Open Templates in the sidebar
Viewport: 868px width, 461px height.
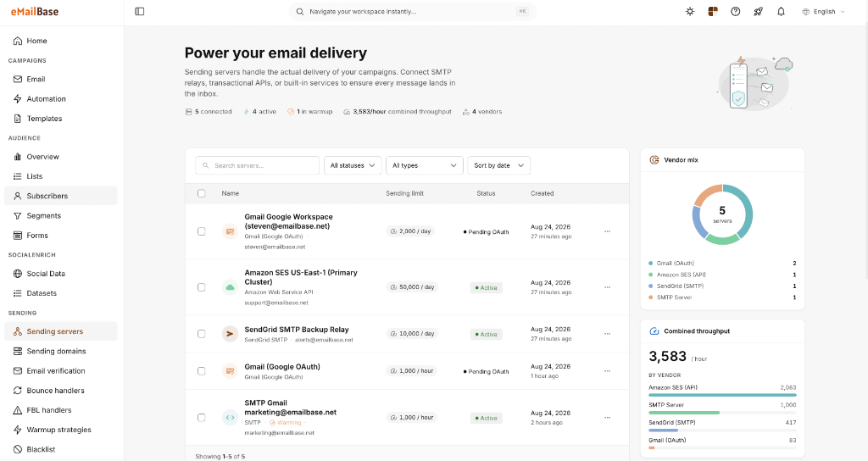tap(61, 119)
